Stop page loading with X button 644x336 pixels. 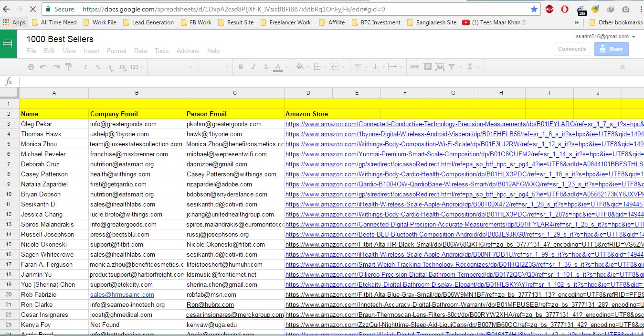[x=33, y=9]
